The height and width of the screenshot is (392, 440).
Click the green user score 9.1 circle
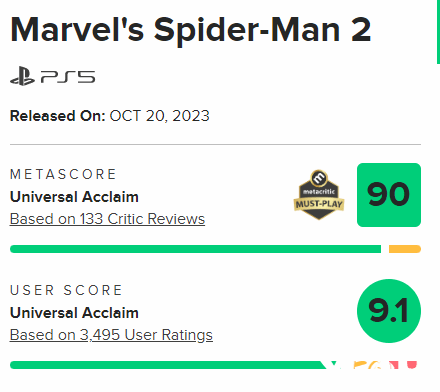(x=389, y=311)
